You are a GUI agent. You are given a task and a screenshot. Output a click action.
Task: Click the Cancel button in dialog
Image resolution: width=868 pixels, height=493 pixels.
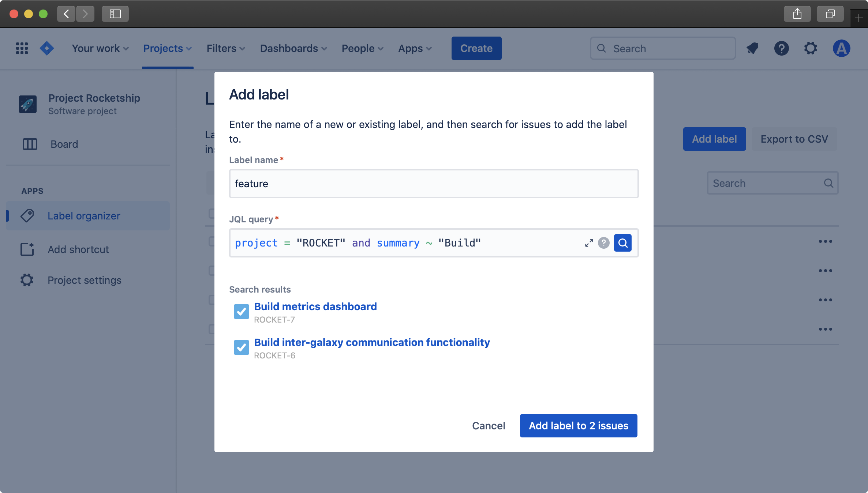(488, 426)
